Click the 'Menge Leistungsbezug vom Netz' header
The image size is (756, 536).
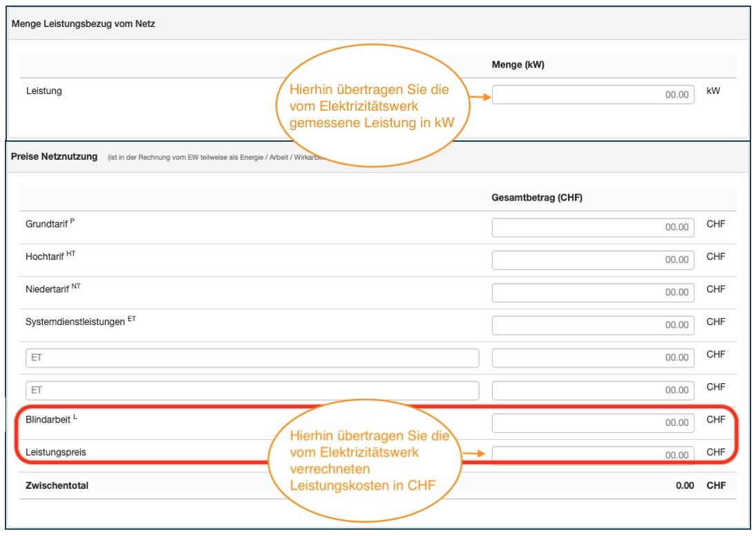coord(84,24)
